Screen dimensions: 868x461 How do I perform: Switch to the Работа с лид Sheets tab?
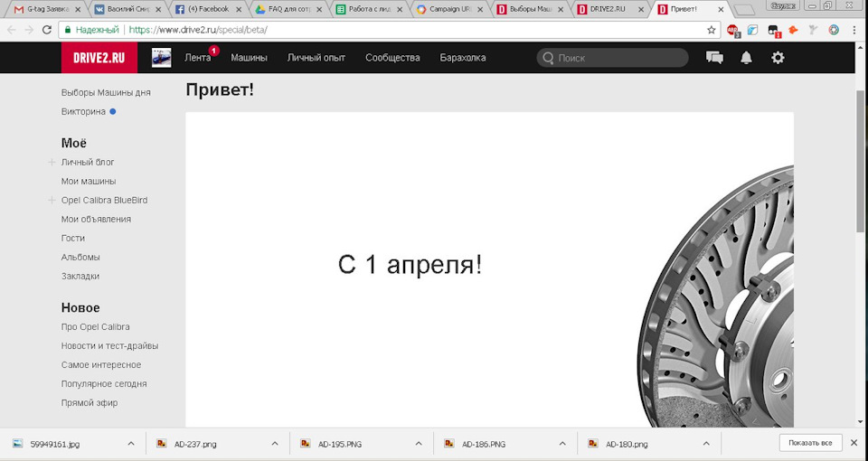click(369, 9)
